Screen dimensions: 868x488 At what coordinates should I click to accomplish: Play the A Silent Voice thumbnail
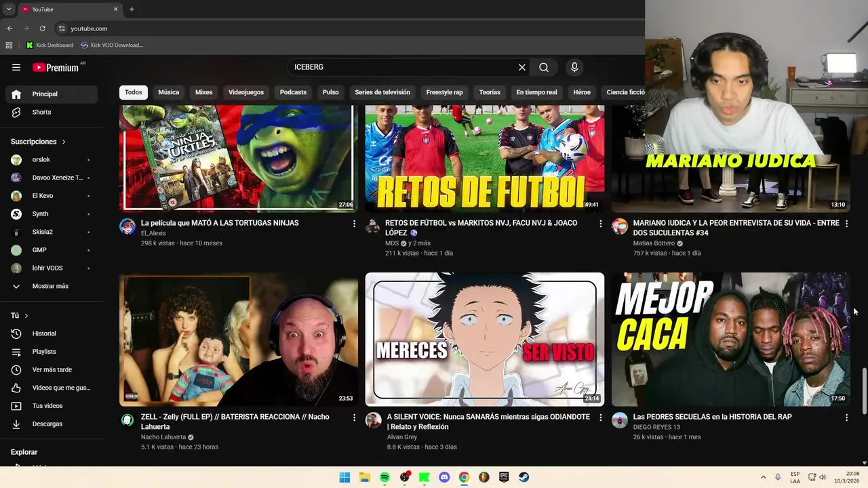click(x=485, y=339)
